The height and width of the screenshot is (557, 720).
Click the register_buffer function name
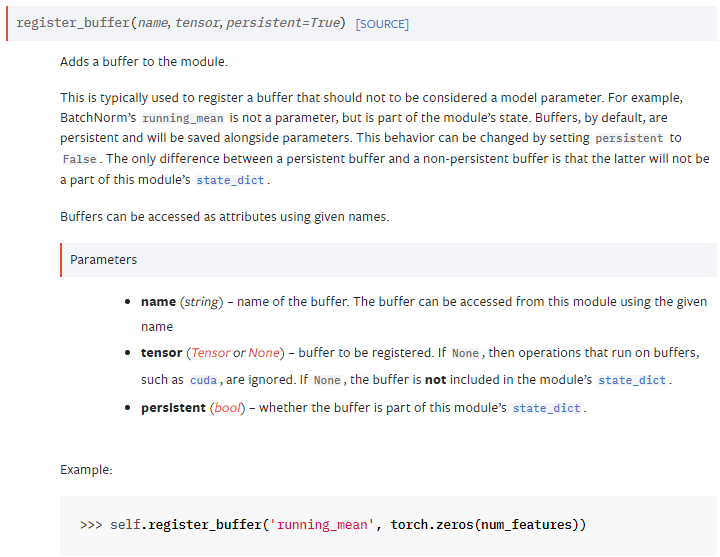click(x=73, y=23)
